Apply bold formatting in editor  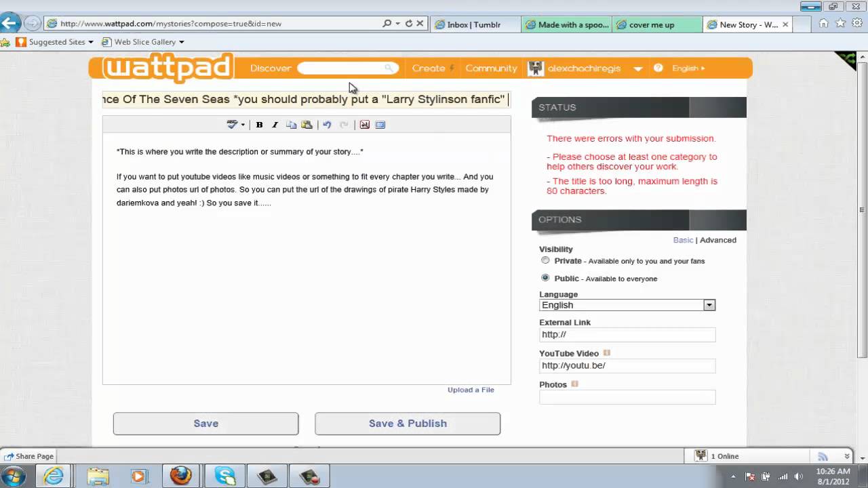(259, 125)
